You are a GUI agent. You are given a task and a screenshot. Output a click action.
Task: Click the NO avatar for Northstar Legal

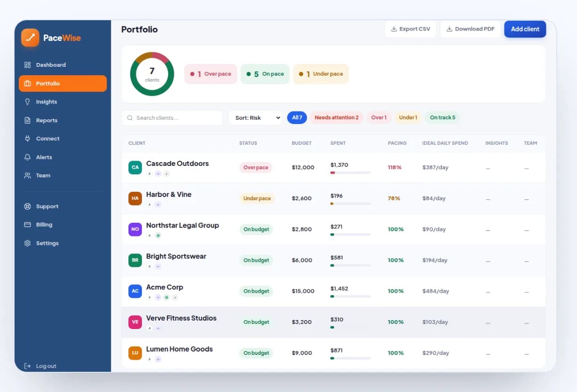pos(135,229)
